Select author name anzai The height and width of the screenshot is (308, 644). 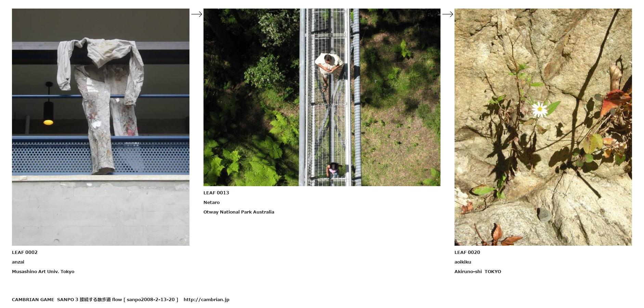point(18,262)
